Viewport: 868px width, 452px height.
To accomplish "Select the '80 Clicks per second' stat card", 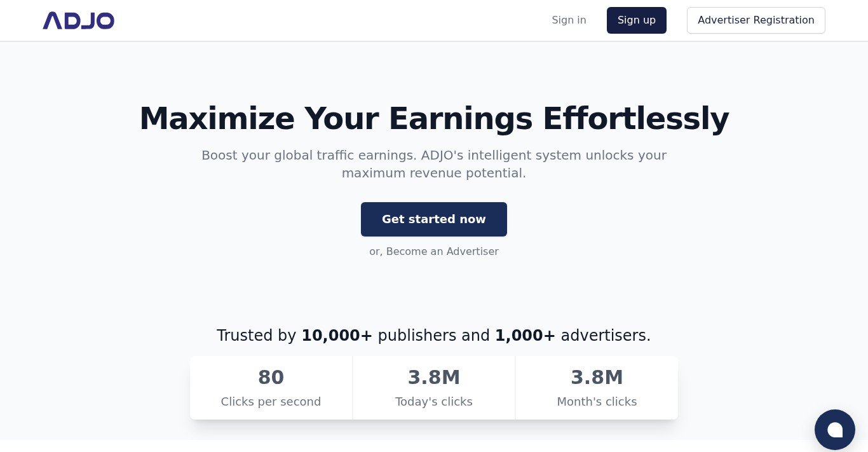I will (x=271, y=387).
